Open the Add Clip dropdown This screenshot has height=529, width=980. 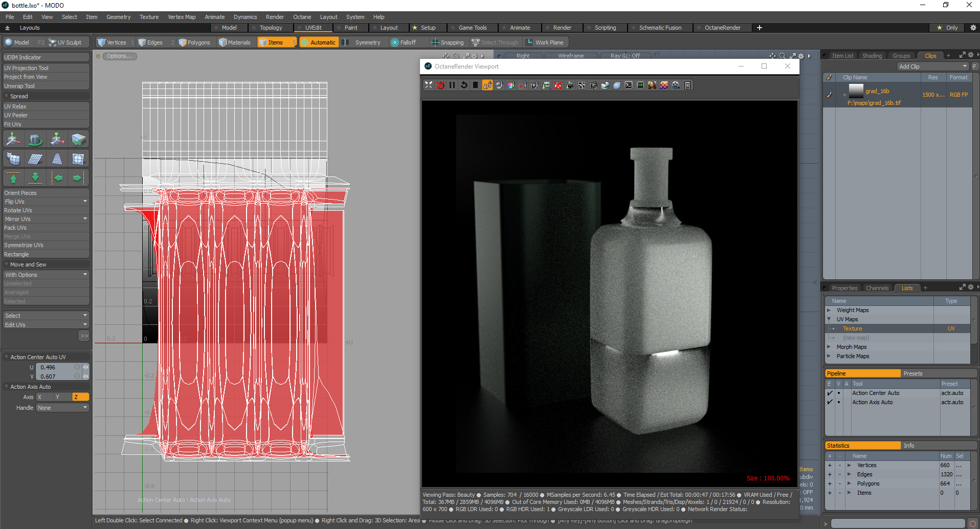tap(933, 67)
